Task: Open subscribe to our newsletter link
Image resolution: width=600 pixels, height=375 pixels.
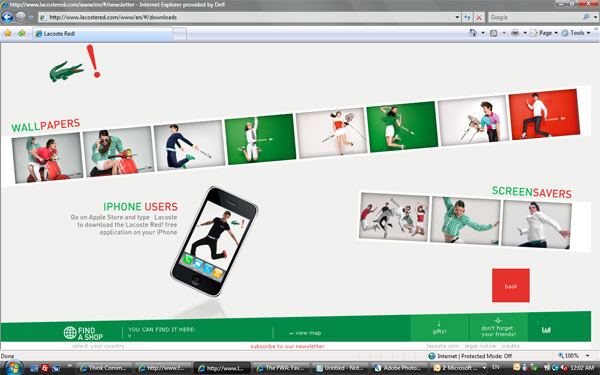Action: point(287,346)
